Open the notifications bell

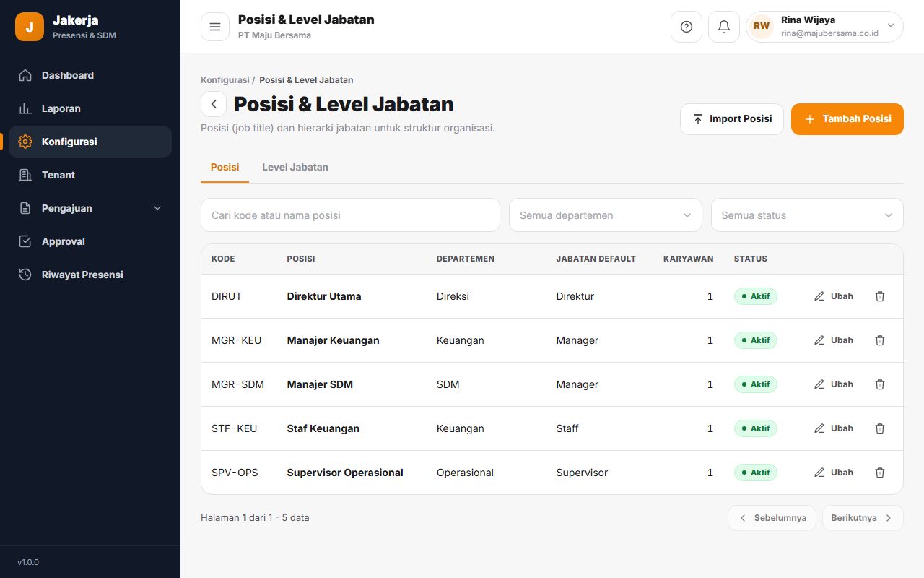click(724, 27)
